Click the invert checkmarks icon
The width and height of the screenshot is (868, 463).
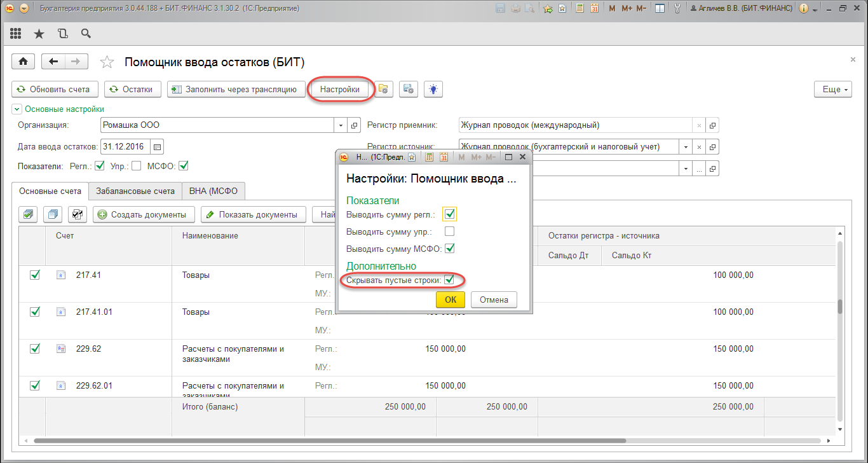click(x=78, y=214)
